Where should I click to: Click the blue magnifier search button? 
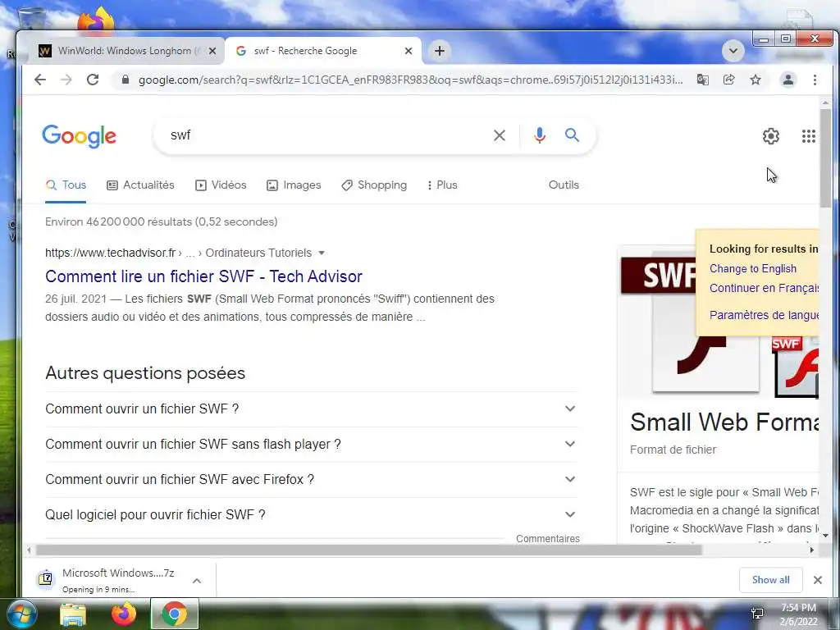coord(572,135)
